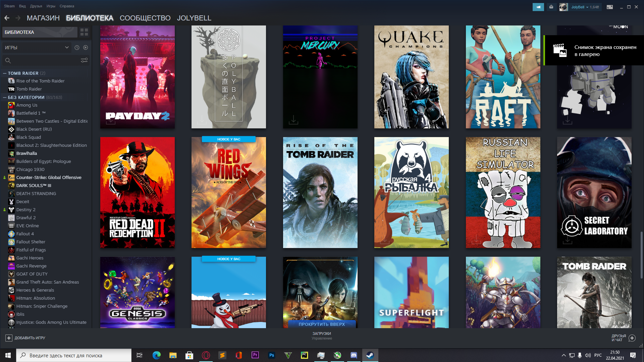Select Hitman: Absolution in sidebar
The width and height of the screenshot is (644, 362).
pyautogui.click(x=36, y=298)
